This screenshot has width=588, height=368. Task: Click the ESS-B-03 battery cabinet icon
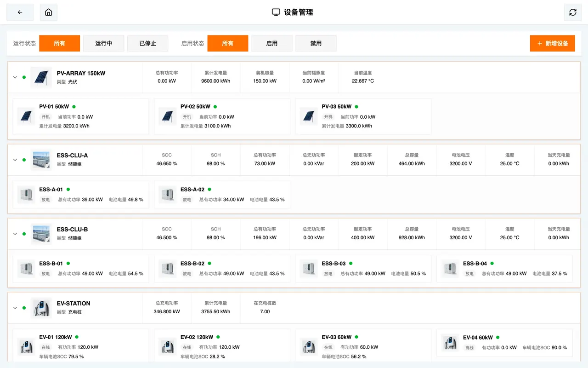click(x=309, y=269)
